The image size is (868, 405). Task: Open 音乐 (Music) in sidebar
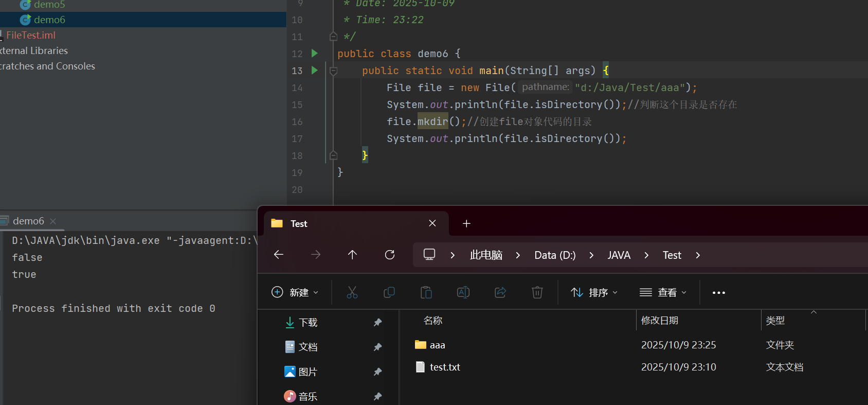pyautogui.click(x=302, y=396)
